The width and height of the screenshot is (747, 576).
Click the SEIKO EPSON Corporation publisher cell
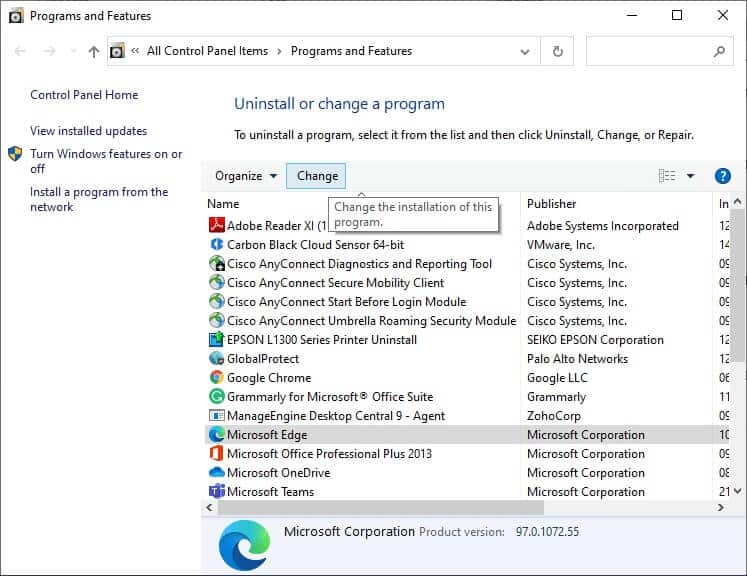[x=595, y=340]
